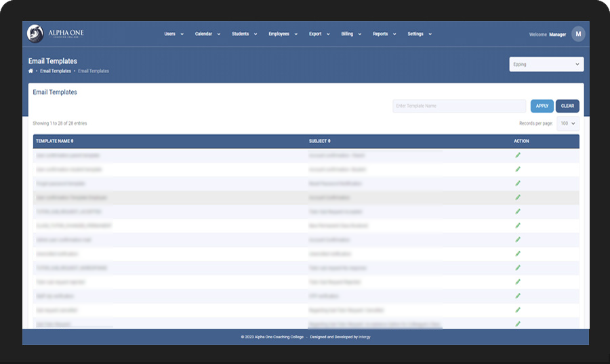Click the Manager username text

[557, 35]
